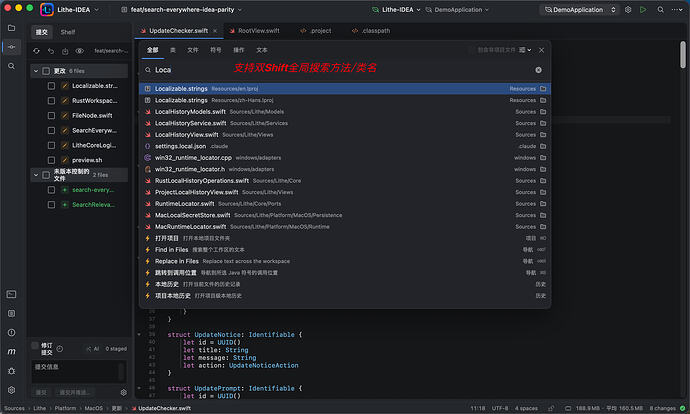Click the refresh changes icon in commit panel
This screenshot has height=414, width=690.
point(37,51)
